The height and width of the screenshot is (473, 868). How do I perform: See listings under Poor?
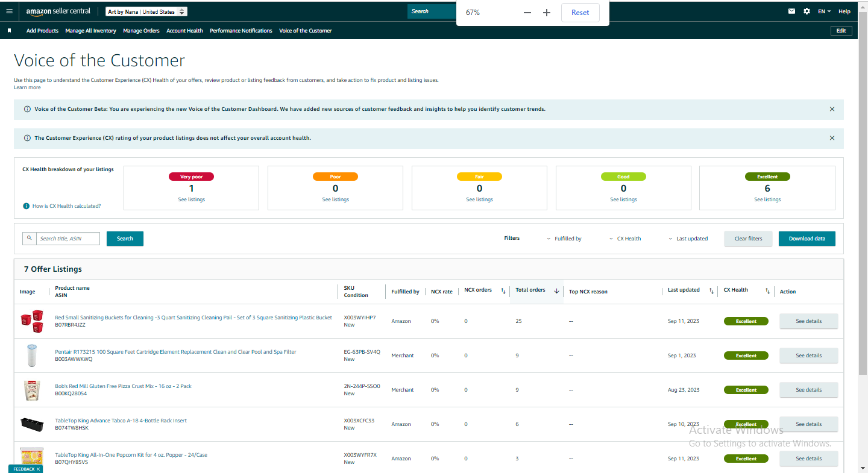(335, 199)
